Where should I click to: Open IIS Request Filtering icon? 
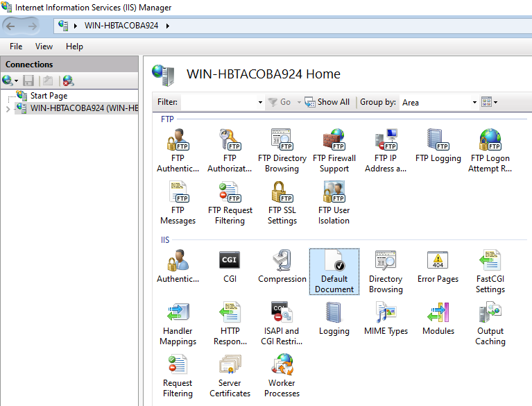click(178, 375)
